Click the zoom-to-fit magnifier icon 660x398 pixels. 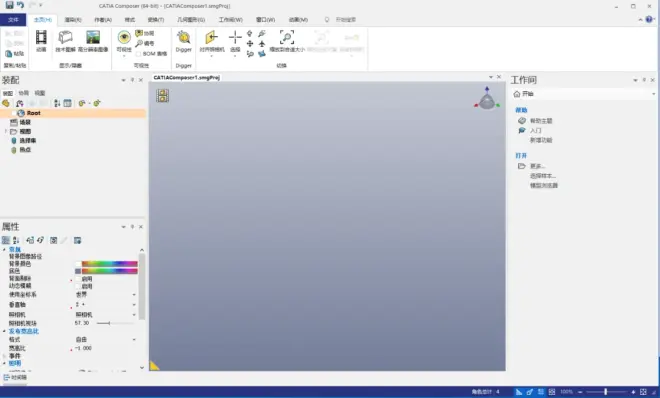coord(287,37)
